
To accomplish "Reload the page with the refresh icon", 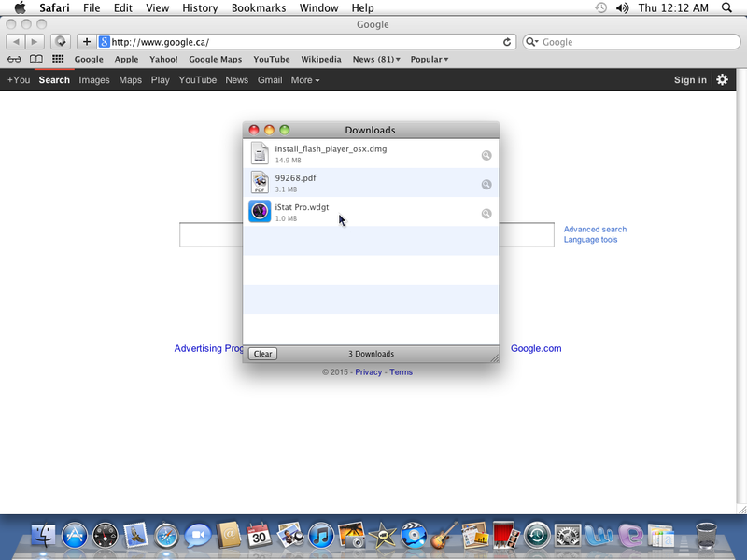I will [x=507, y=42].
